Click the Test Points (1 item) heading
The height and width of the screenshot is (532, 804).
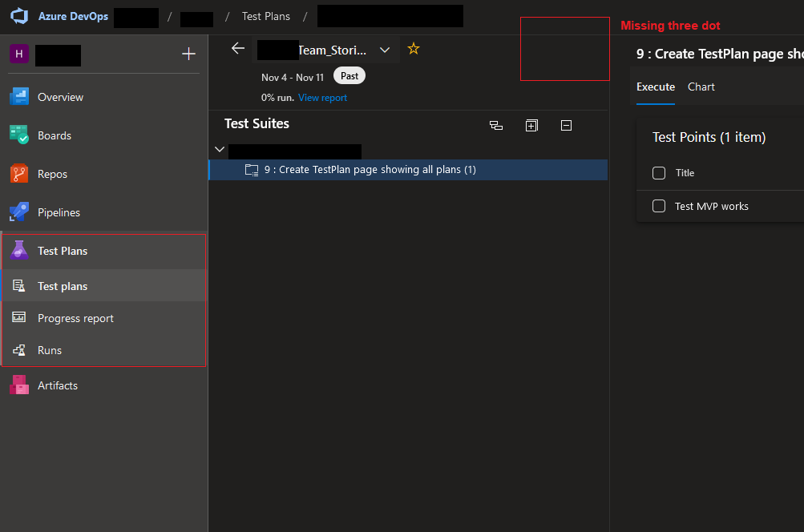(709, 137)
